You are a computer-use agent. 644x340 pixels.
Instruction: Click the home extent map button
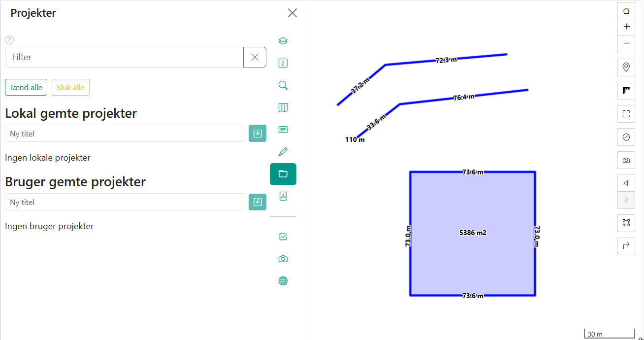click(x=626, y=11)
